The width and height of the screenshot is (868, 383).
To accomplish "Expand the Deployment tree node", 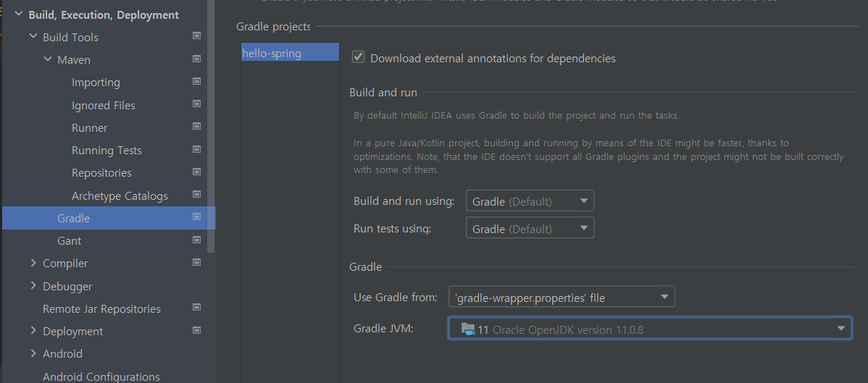I will coord(33,331).
